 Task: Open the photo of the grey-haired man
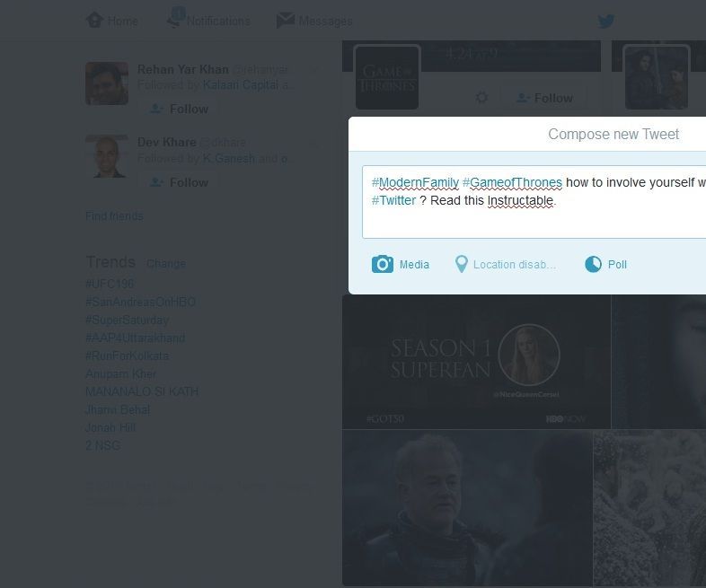coord(467,508)
